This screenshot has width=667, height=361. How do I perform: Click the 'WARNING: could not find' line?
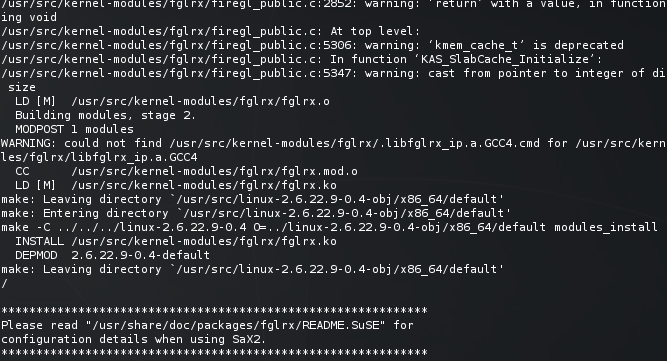334,143
